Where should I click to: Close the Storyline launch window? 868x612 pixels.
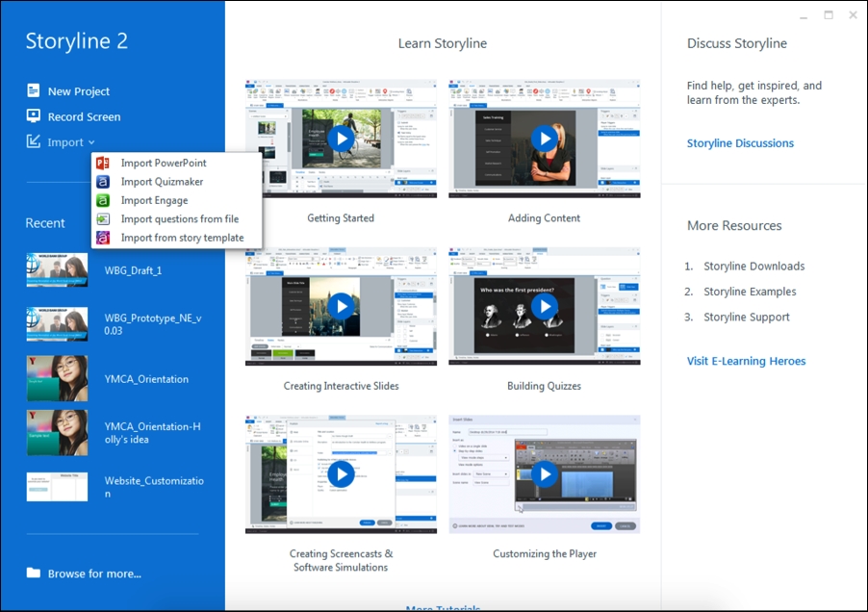coord(853,15)
